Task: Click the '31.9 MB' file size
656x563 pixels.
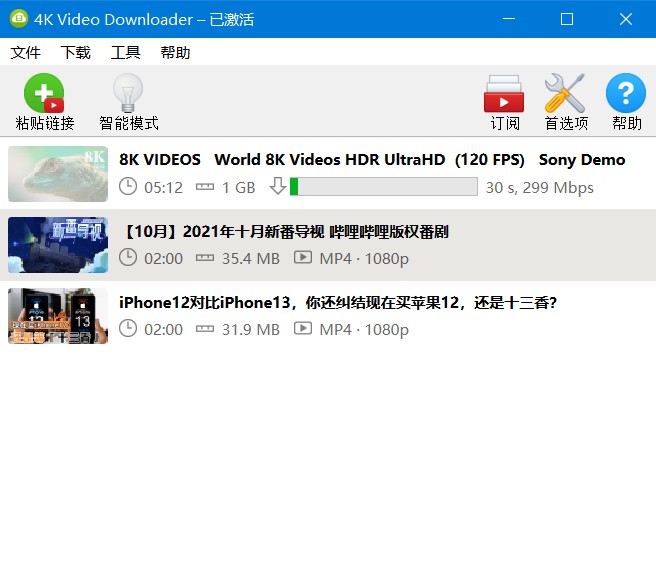Action: coord(251,330)
